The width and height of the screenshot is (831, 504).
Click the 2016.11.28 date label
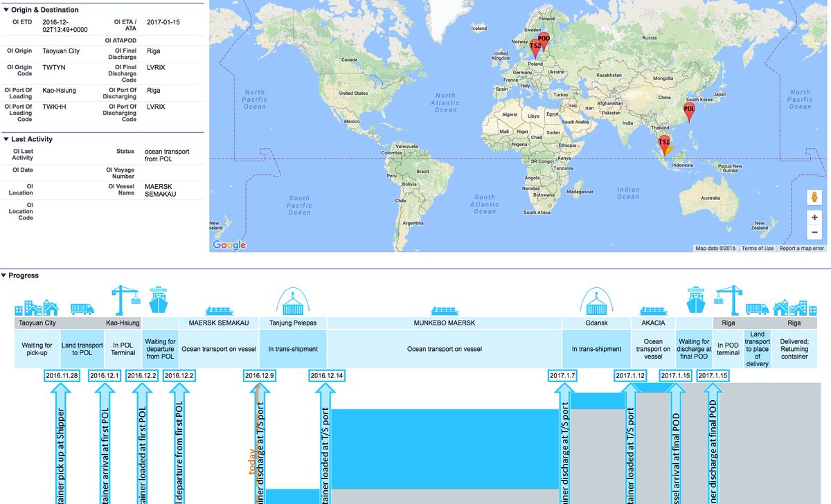coord(62,375)
